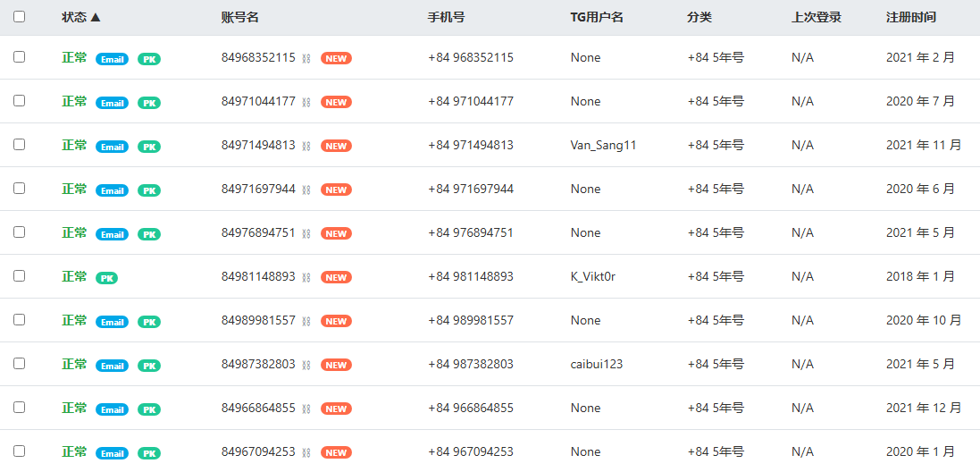The image size is (980, 472).
Task: Click link icon next to 84971697944
Action: (x=306, y=190)
